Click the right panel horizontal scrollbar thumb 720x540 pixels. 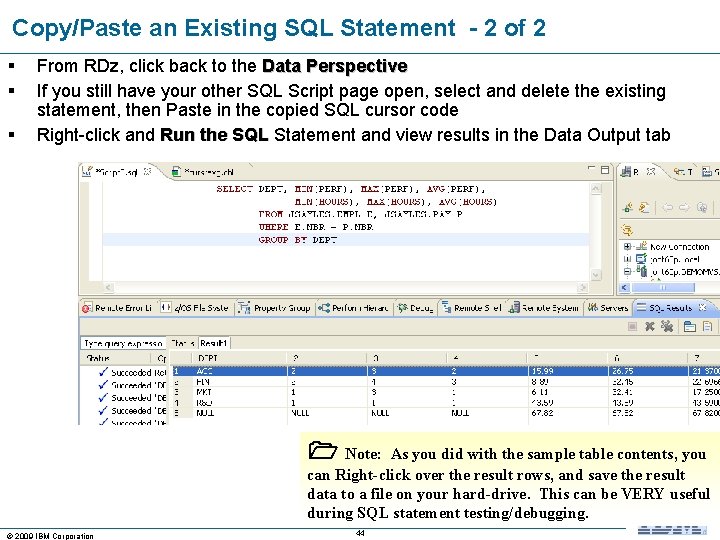663,287
